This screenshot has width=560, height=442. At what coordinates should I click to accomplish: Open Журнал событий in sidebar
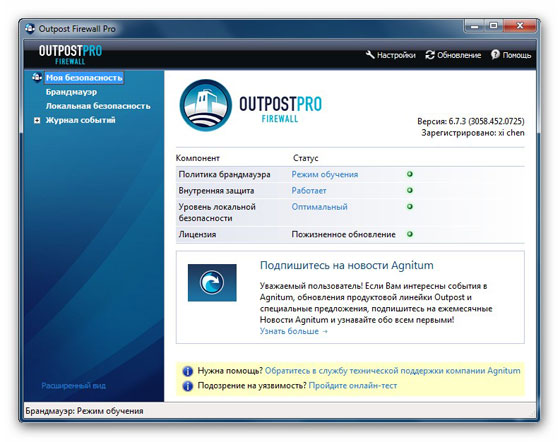click(80, 120)
